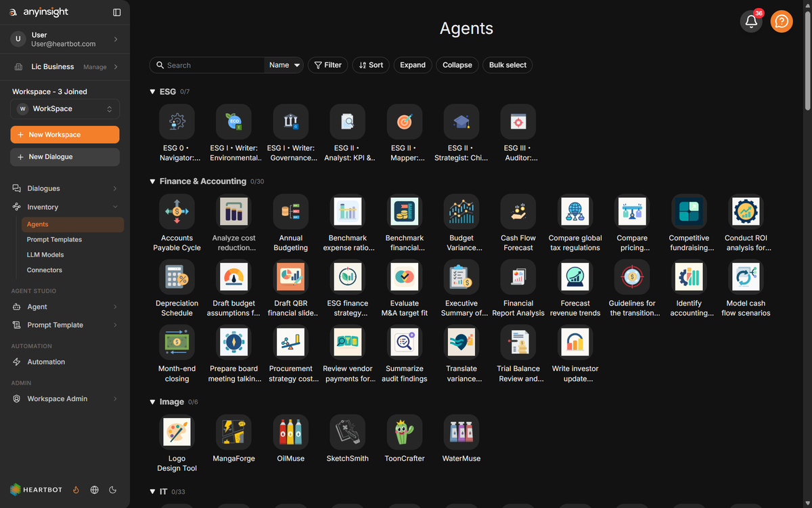Open the orange help icon
The image size is (812, 508).
[x=782, y=22]
